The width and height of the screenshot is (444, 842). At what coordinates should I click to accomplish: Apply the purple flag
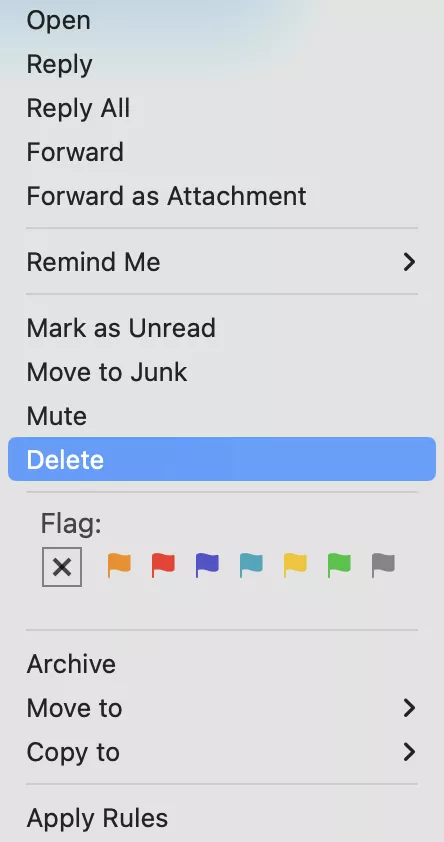click(207, 565)
